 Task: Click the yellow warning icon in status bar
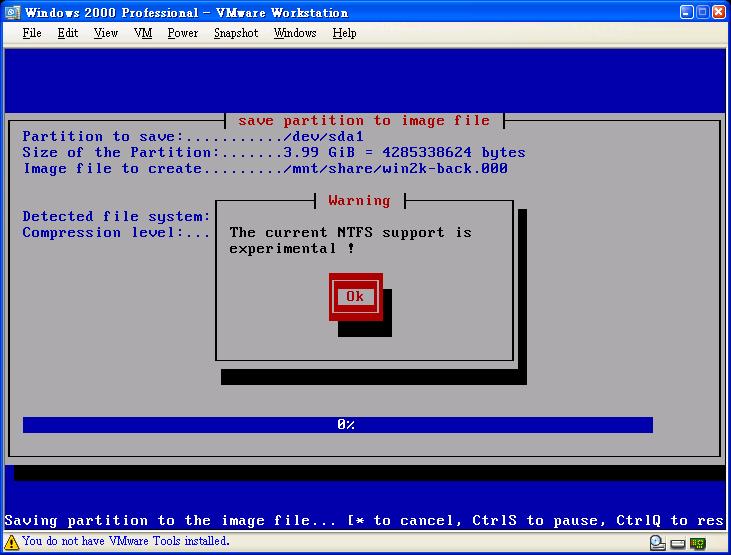pos(11,542)
